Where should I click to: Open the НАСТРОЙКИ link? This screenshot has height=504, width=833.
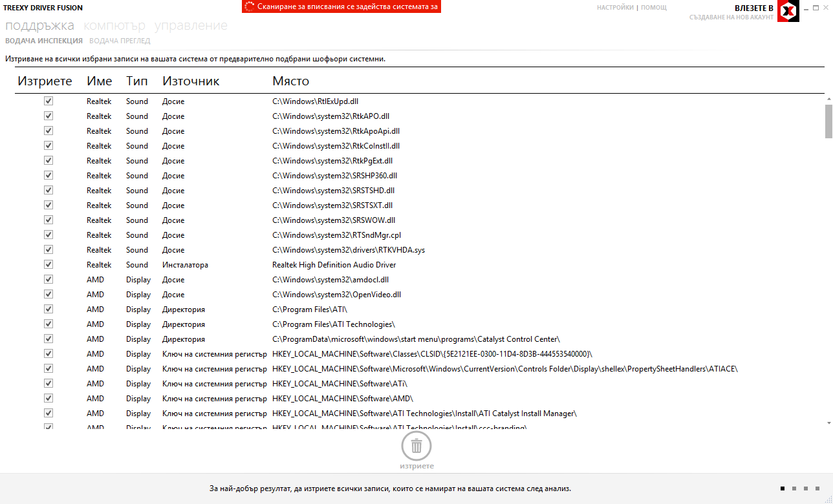(x=615, y=8)
